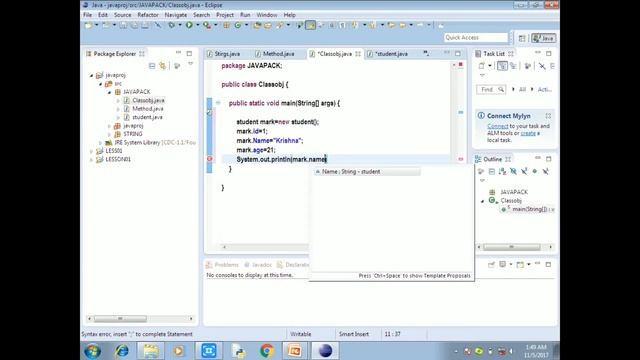The image size is (640, 360).
Task: Click the Categorized view icon in Task List
Action: coord(502,66)
